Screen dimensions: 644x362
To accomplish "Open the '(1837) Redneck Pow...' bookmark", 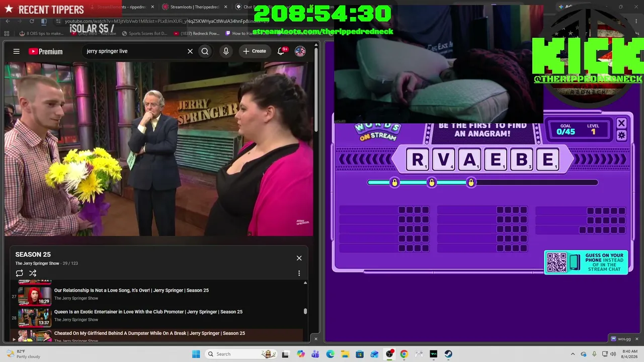I will 197,34.
